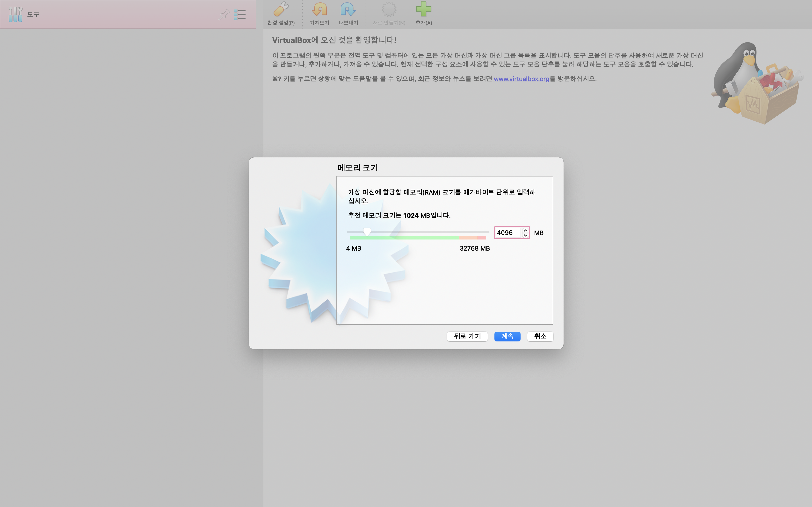Click the Preferences wrench icon (환경 설정)
812x507 pixels.
tap(281, 10)
